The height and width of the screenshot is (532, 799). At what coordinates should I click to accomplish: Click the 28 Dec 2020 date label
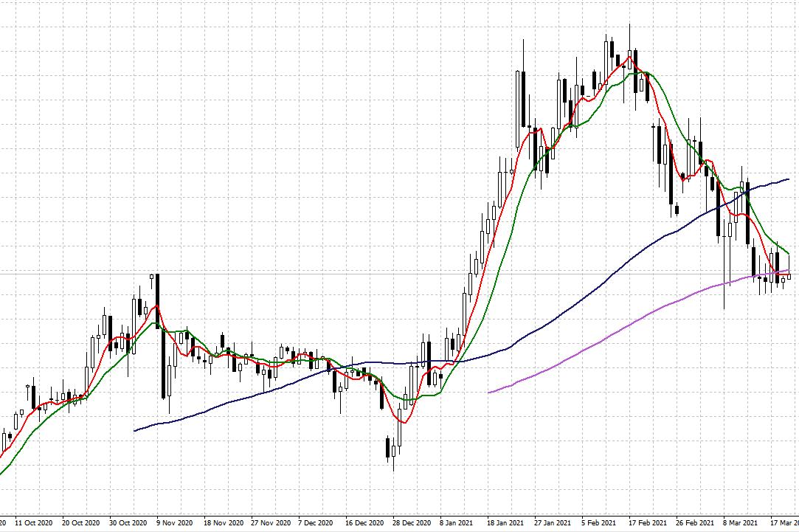click(x=412, y=522)
